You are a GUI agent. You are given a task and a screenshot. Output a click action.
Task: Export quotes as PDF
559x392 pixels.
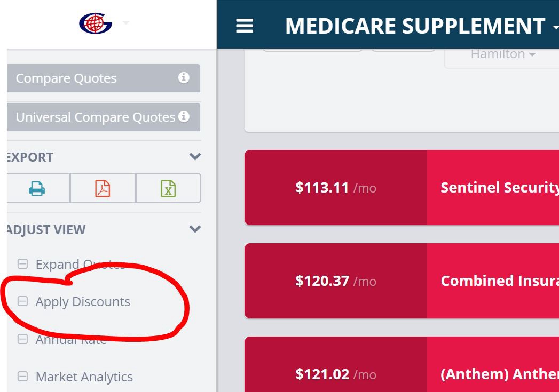click(103, 188)
